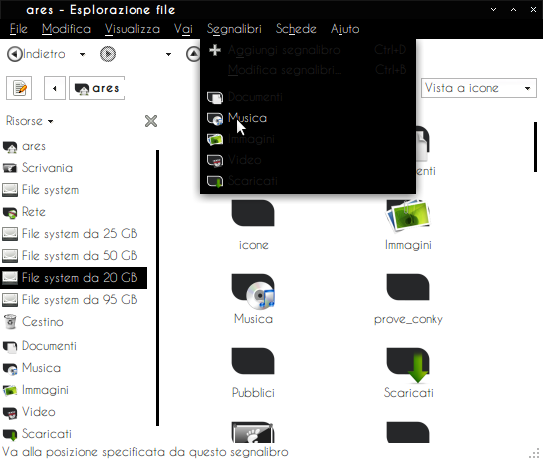Select the icone folder icon
Viewport: 543px width, 461px height.
tap(253, 213)
